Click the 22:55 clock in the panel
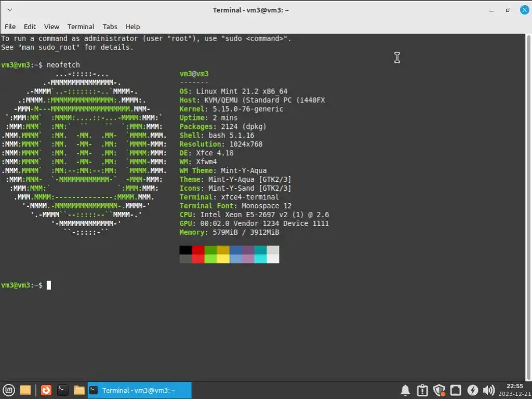 tap(515, 386)
